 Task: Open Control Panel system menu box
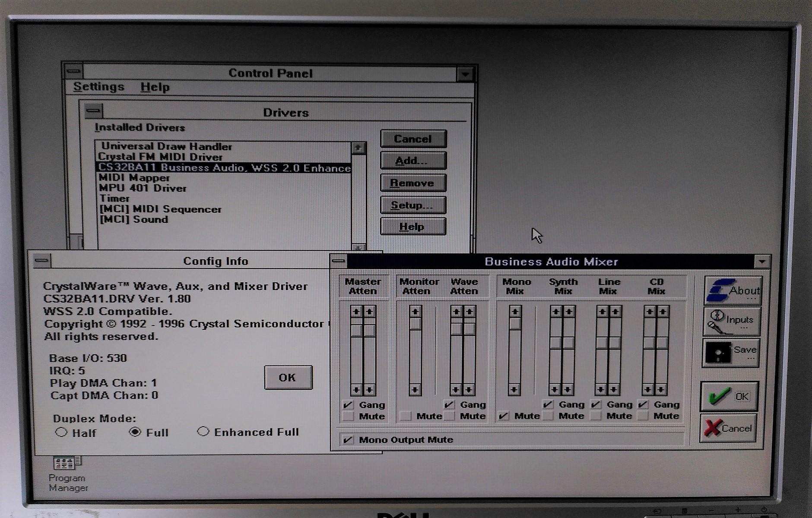[73, 71]
